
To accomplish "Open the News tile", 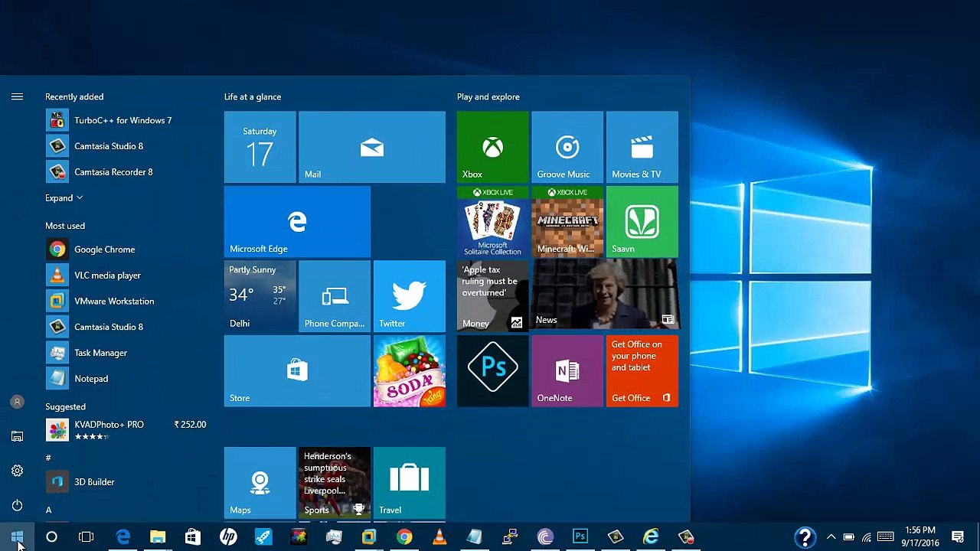I will click(x=605, y=296).
